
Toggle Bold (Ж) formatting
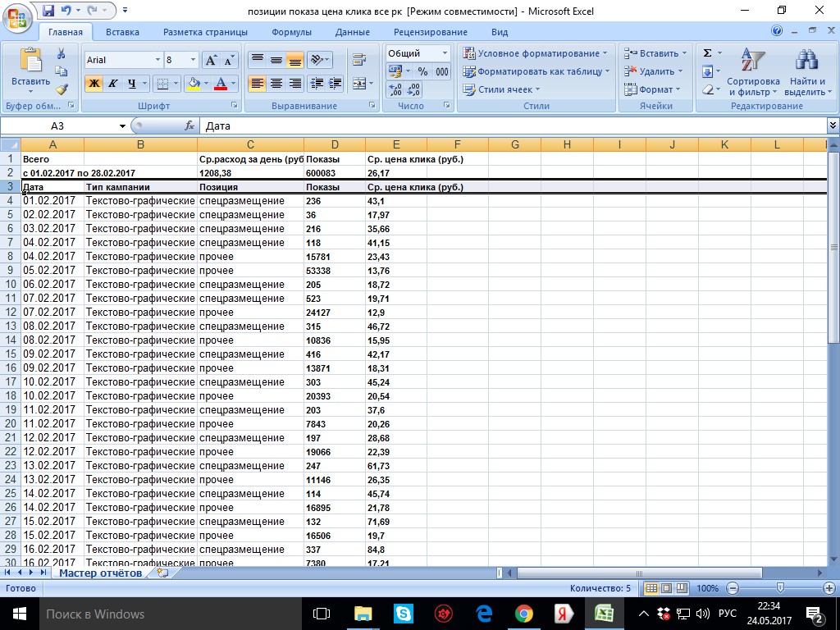(94, 84)
